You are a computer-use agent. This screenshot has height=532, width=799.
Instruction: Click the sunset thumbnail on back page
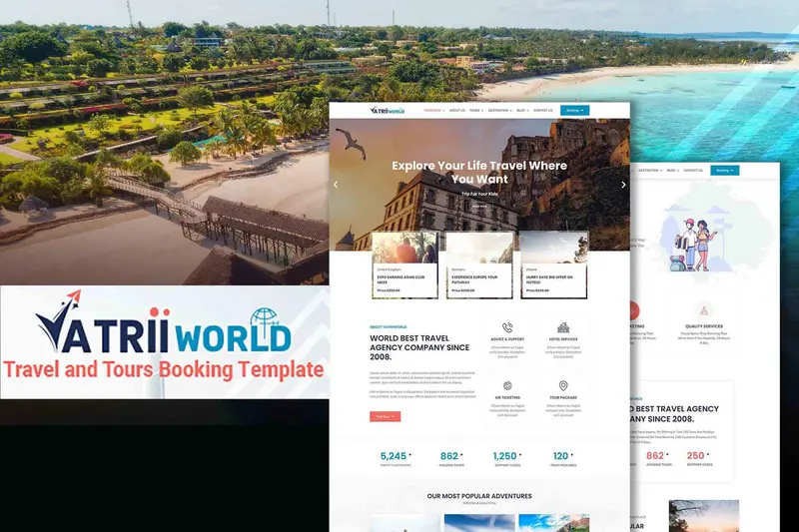coord(704,516)
